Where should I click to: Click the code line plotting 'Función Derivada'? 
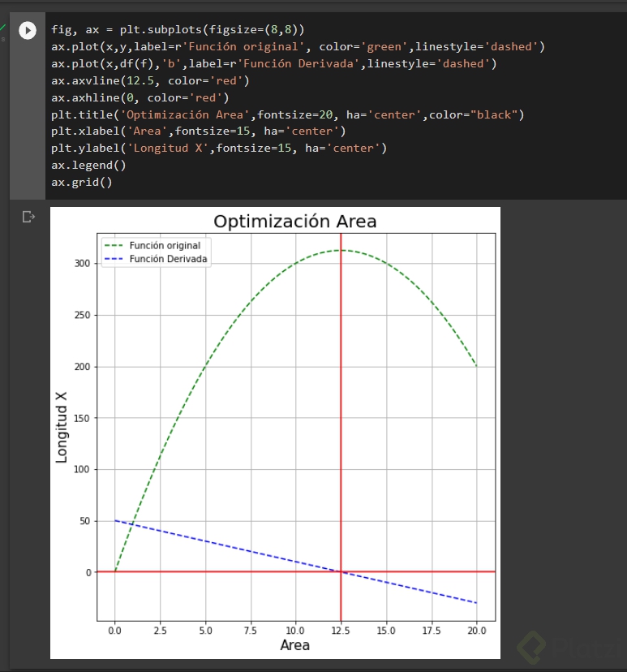pyautogui.click(x=273, y=64)
